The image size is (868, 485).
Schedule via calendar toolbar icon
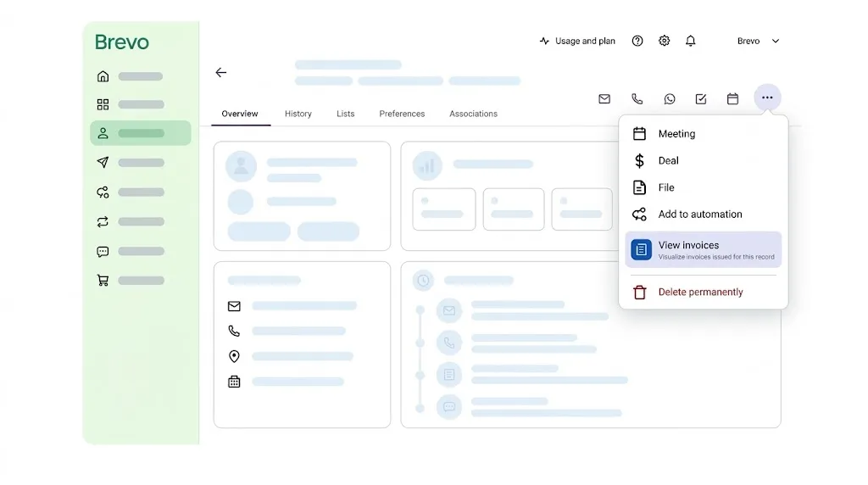(x=732, y=98)
